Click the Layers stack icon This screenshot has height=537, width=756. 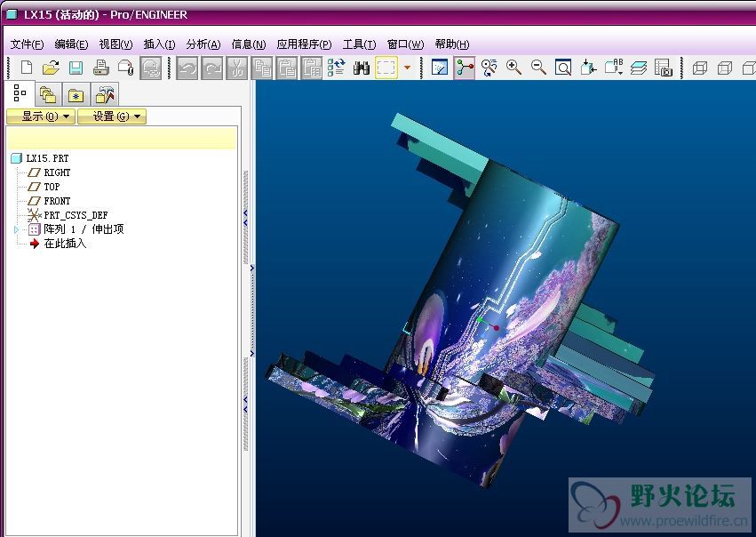pos(639,68)
